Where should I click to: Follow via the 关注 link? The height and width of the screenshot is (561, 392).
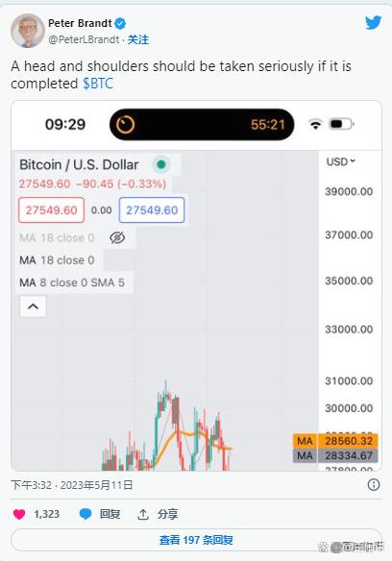click(138, 39)
